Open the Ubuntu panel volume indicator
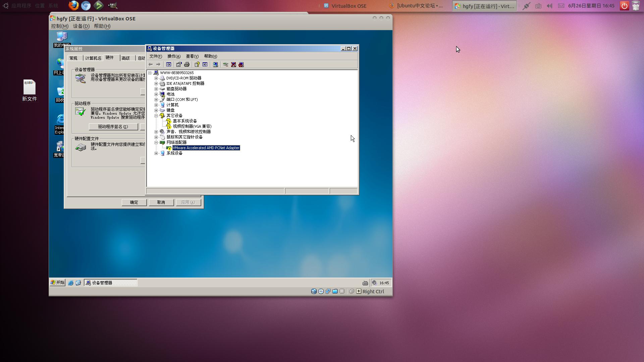The height and width of the screenshot is (362, 644). (549, 6)
